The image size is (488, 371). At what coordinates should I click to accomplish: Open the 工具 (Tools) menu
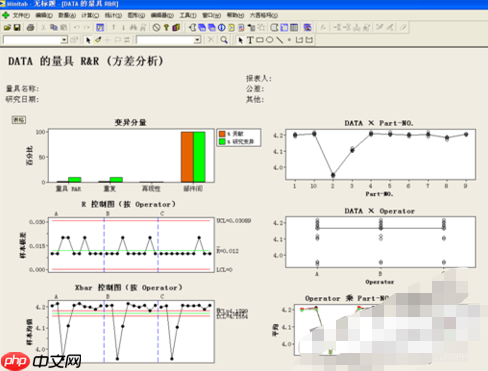188,15
